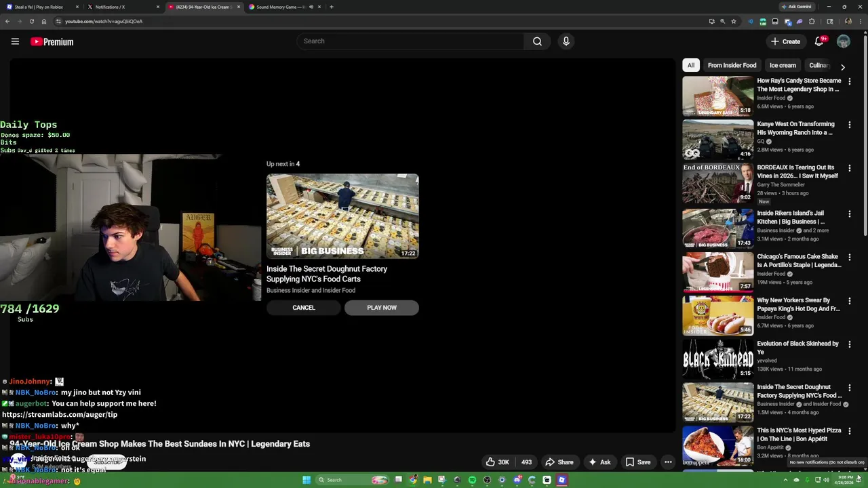The image size is (868, 488).
Task: Open options for Evolution of Black Skinhead video
Action: pos(849,344)
